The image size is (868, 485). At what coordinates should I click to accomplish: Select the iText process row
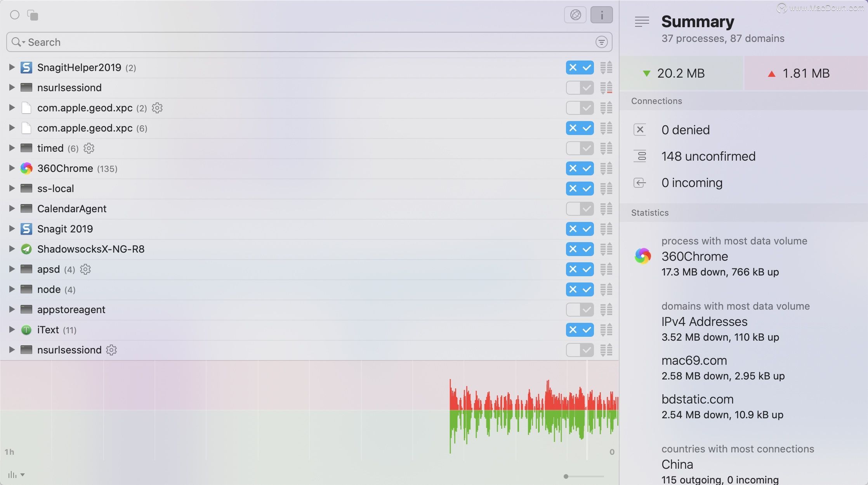309,329
